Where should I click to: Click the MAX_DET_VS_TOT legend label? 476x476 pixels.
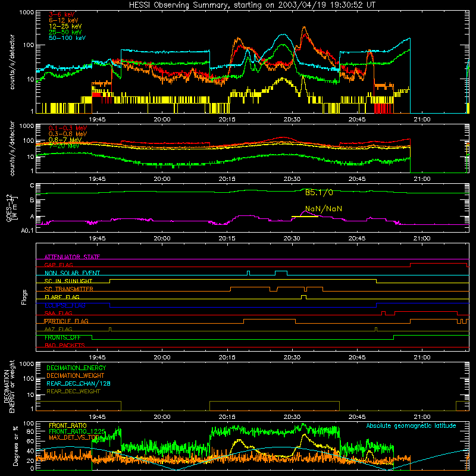click(x=74, y=438)
